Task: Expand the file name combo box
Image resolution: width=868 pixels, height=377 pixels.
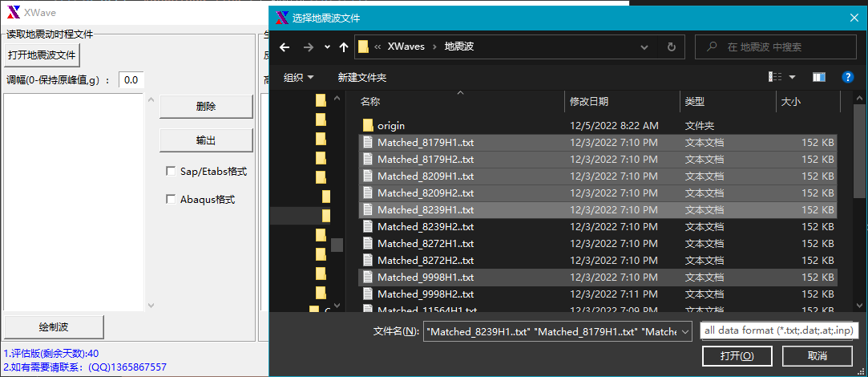Action: coord(685,331)
